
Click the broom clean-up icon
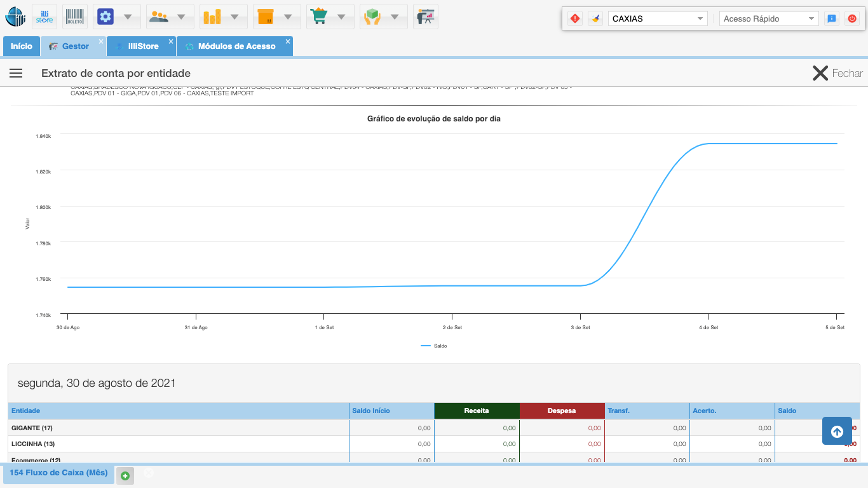point(595,18)
